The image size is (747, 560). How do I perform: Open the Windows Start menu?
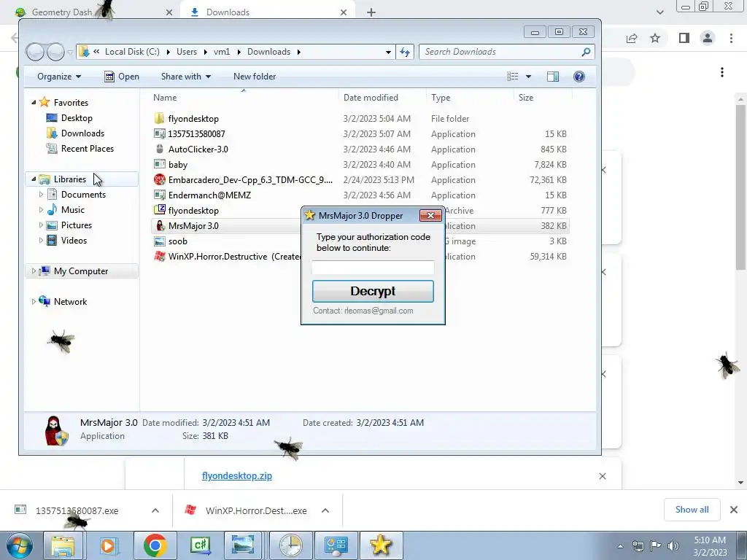click(19, 545)
